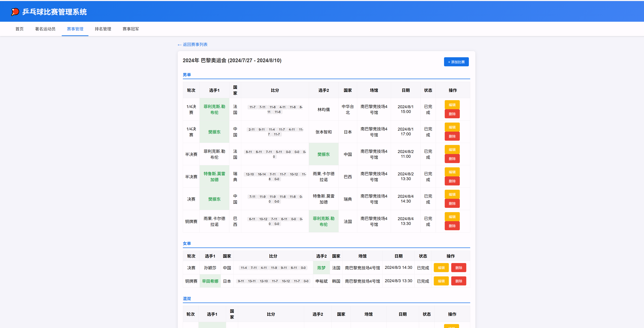Select the 赛事管理 tab

(75, 29)
